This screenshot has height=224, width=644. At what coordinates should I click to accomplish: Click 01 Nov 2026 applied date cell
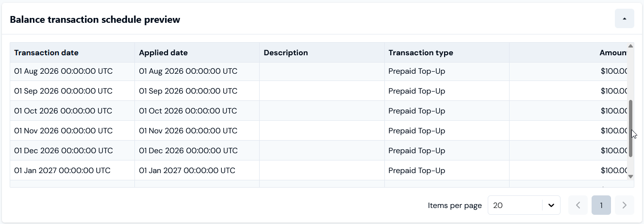point(197,130)
